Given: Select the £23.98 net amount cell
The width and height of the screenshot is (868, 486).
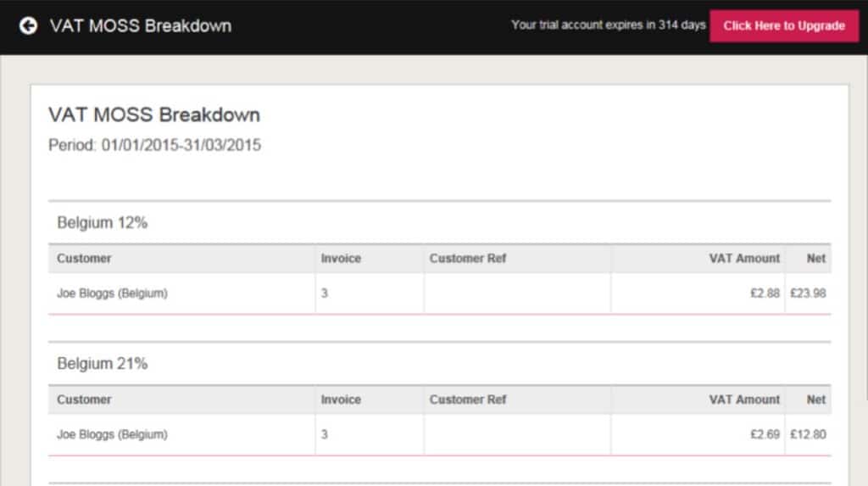Looking at the screenshot, I should tap(808, 293).
